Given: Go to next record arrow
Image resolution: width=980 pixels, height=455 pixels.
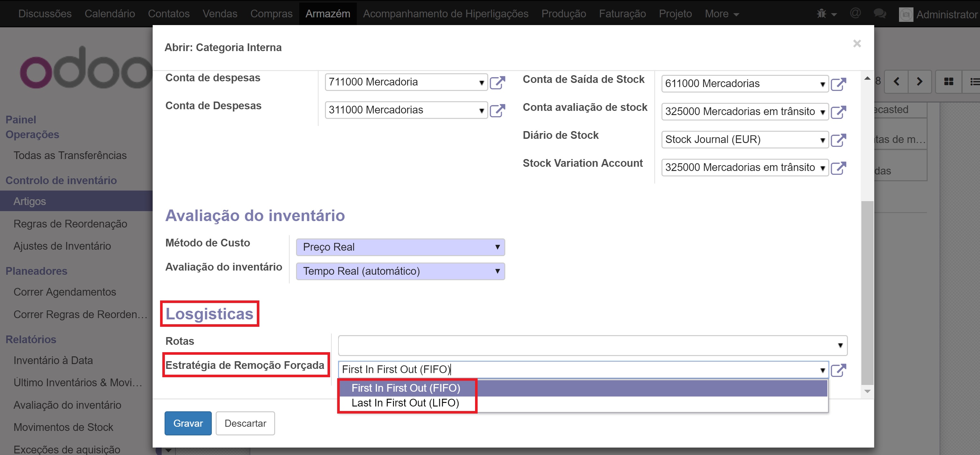Looking at the screenshot, I should coord(920,81).
